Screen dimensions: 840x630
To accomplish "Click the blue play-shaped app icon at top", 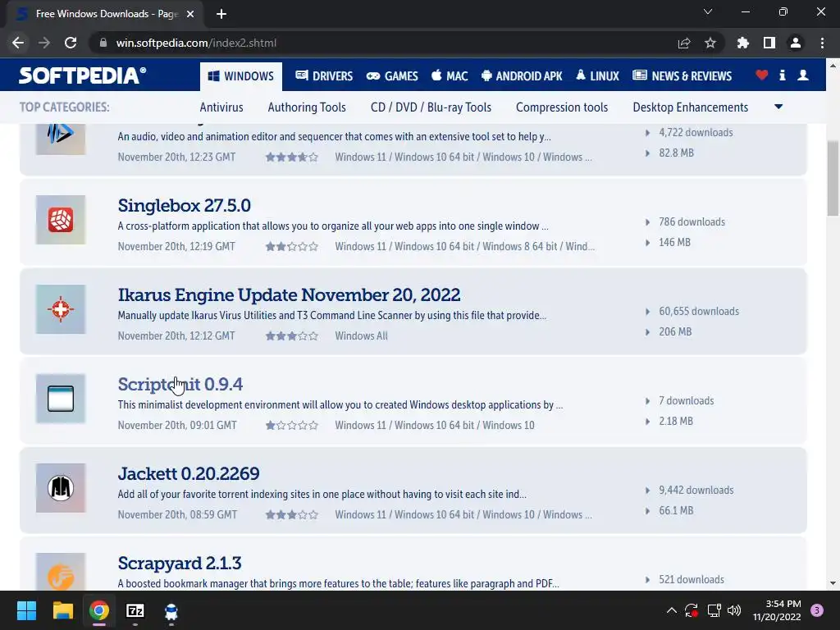I will click(x=61, y=138).
